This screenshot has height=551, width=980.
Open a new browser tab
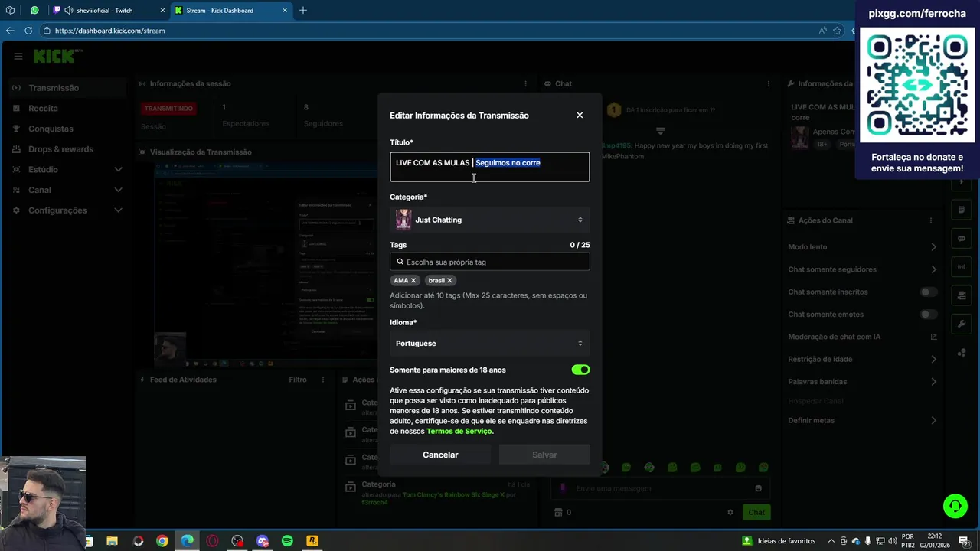303,11
